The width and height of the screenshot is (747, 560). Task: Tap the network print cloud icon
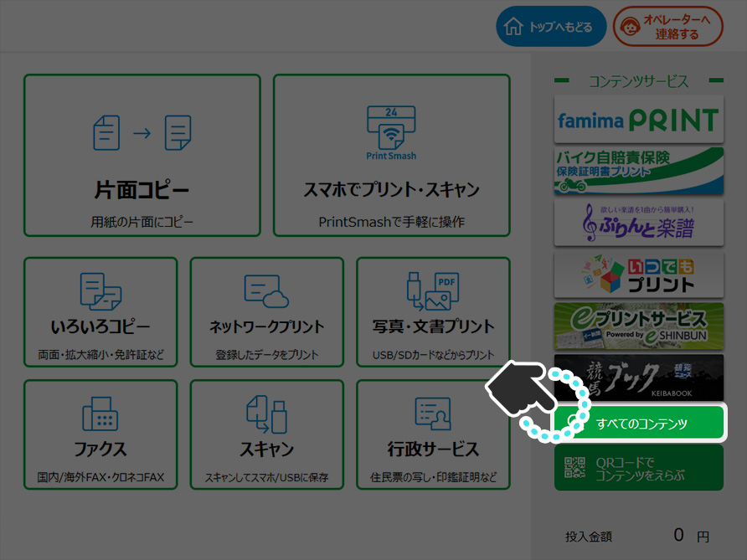(x=266, y=291)
